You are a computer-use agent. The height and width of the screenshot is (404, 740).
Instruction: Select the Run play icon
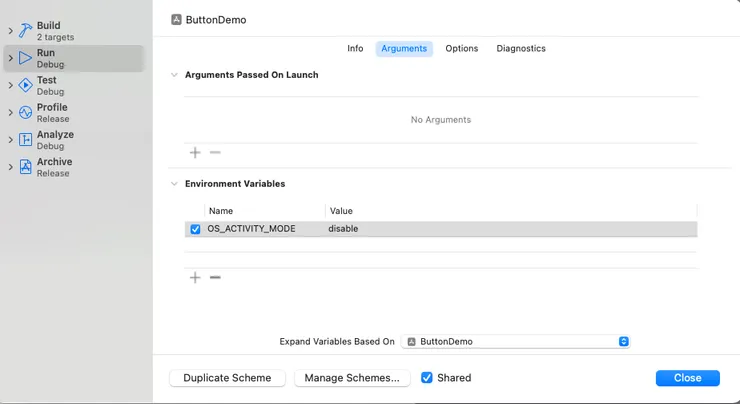coord(26,58)
